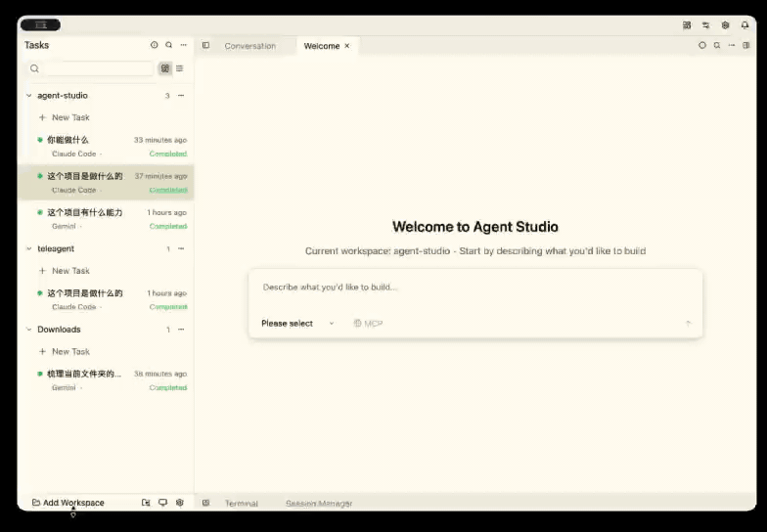
Task: Click the search icon in editor toolbar
Action: (x=716, y=45)
